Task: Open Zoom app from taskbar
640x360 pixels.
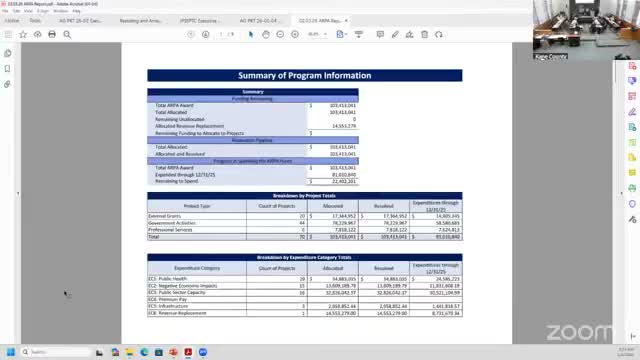Action: pyautogui.click(x=203, y=352)
